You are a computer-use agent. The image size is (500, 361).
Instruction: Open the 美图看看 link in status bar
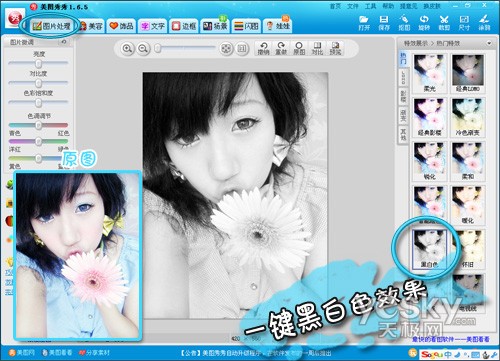click(x=57, y=352)
